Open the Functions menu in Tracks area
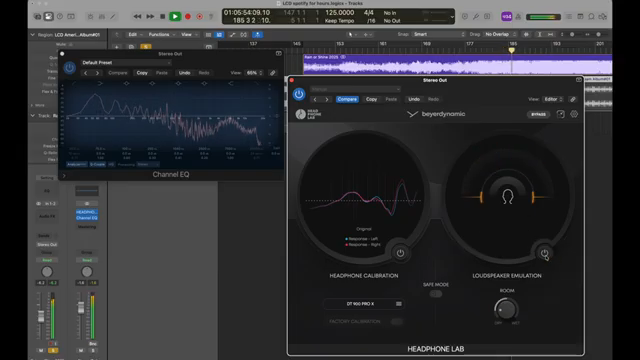The image size is (640, 360). coord(162,35)
